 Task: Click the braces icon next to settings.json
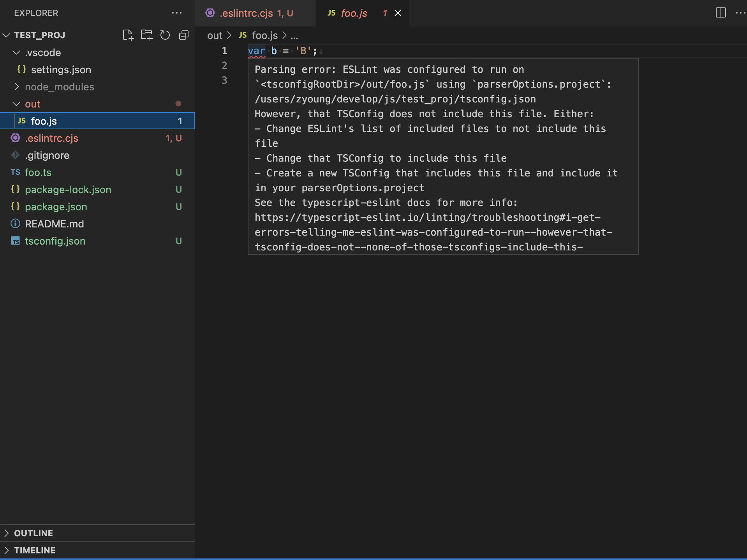point(22,69)
